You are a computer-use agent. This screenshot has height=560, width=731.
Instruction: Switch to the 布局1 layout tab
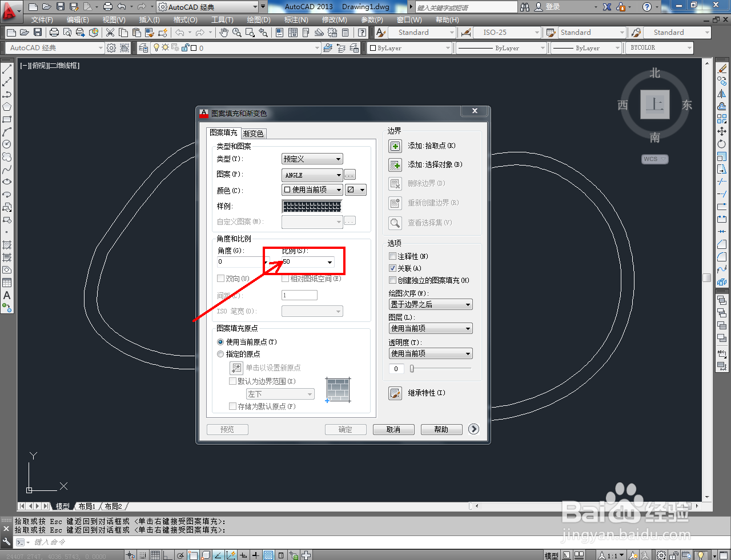pyautogui.click(x=87, y=506)
